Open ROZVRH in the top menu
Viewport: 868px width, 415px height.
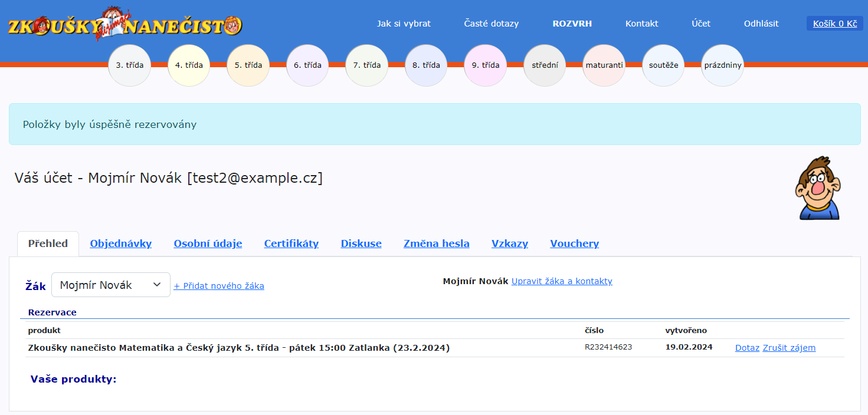[x=572, y=24]
